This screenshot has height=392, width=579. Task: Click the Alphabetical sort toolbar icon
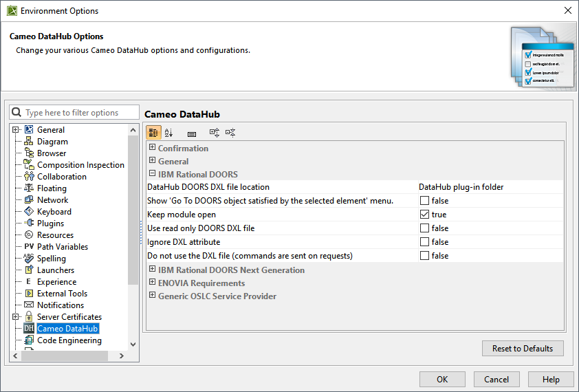tap(169, 133)
